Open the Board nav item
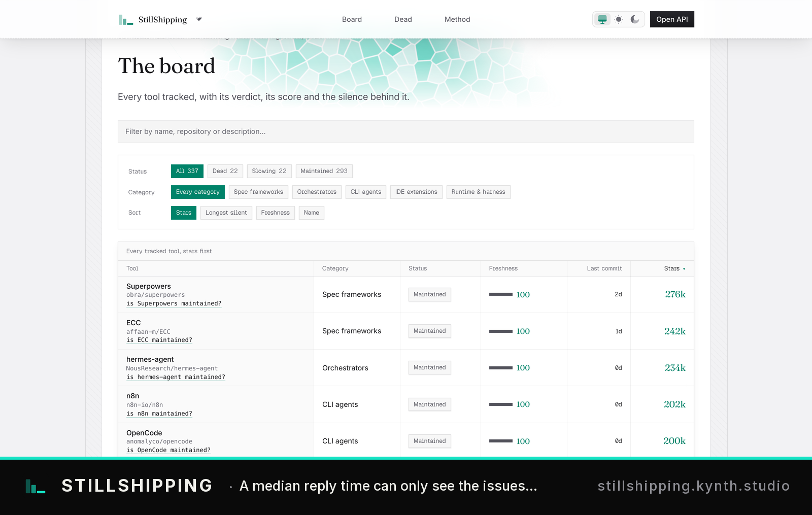Image resolution: width=812 pixels, height=515 pixels. point(352,19)
